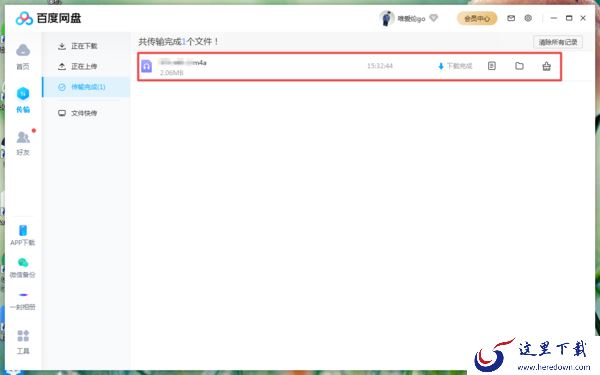Screen dimensions: 600x375
Task: Open the 文件快传 quick transfer tab
Action: pyautogui.click(x=86, y=113)
